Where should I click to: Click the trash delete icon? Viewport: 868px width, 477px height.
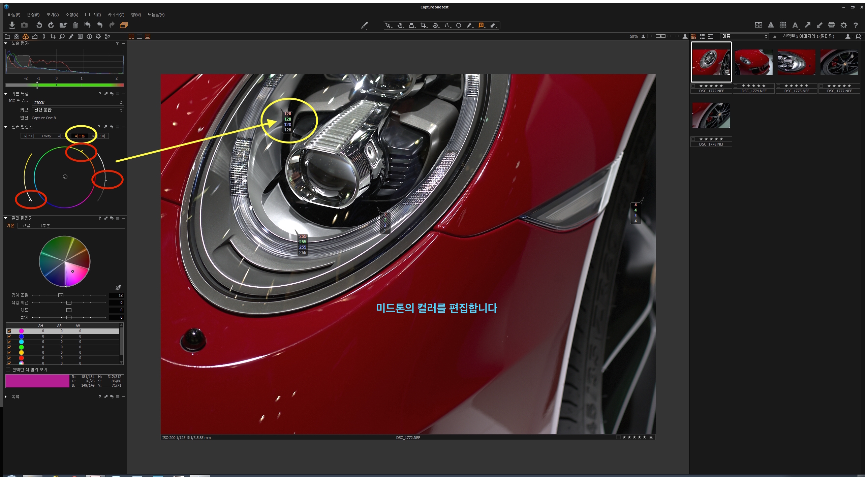(x=75, y=25)
